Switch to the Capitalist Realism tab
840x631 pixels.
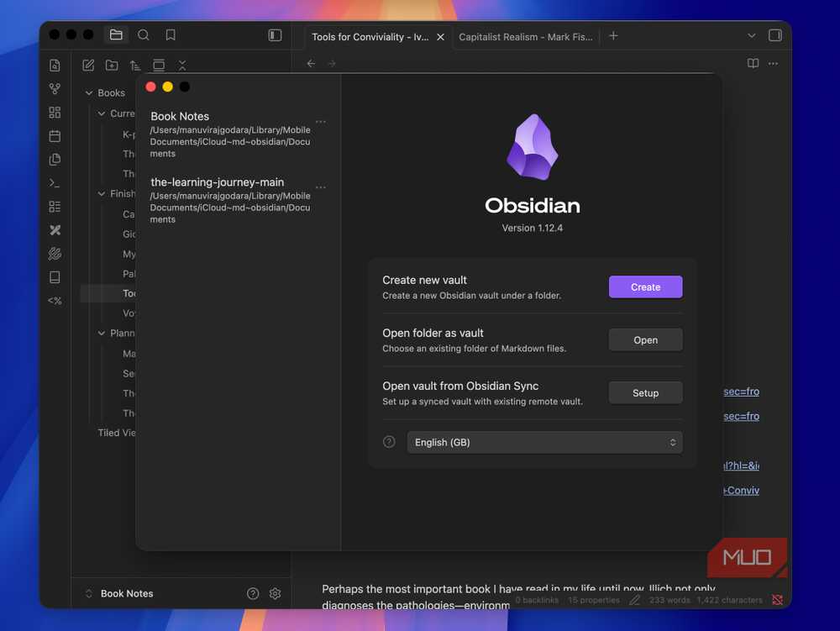pyautogui.click(x=526, y=37)
